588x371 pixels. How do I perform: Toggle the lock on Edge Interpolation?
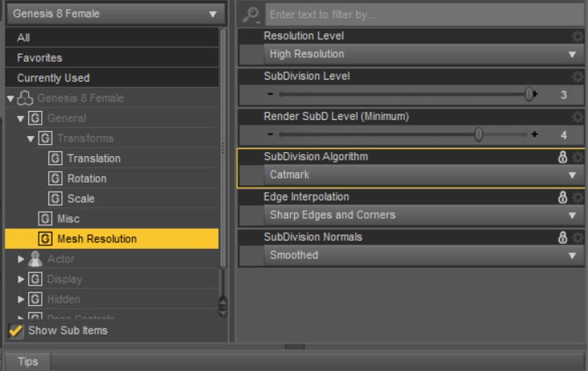[x=562, y=197]
